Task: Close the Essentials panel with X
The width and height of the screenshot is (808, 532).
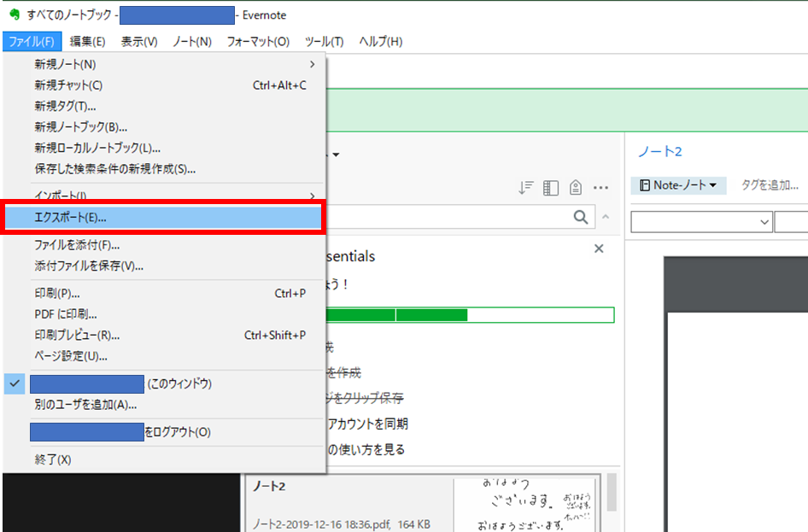Action: tap(599, 248)
